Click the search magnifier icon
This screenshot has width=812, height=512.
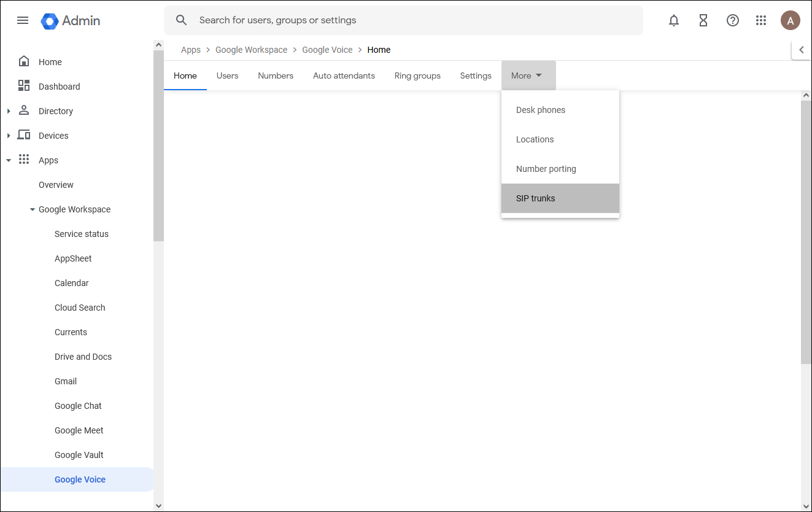tap(181, 20)
